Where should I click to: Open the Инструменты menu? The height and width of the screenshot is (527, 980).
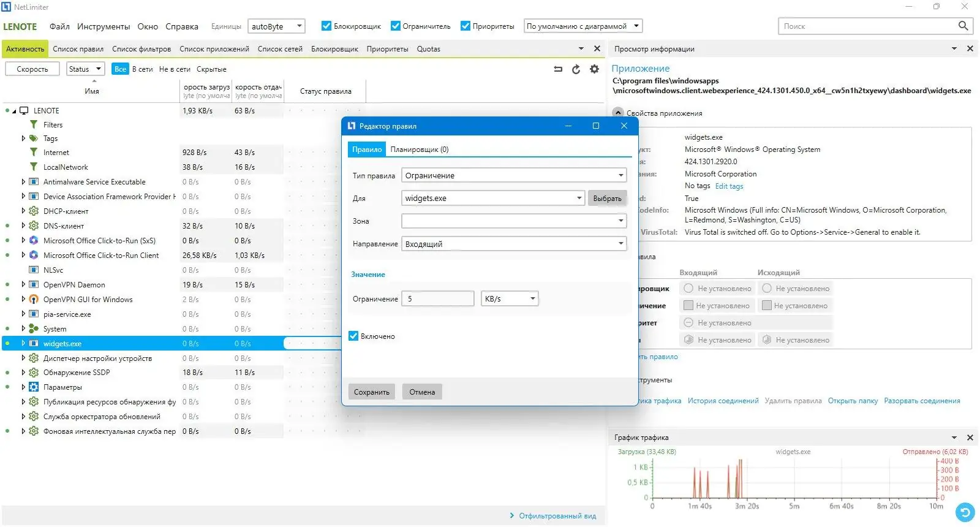tap(104, 26)
